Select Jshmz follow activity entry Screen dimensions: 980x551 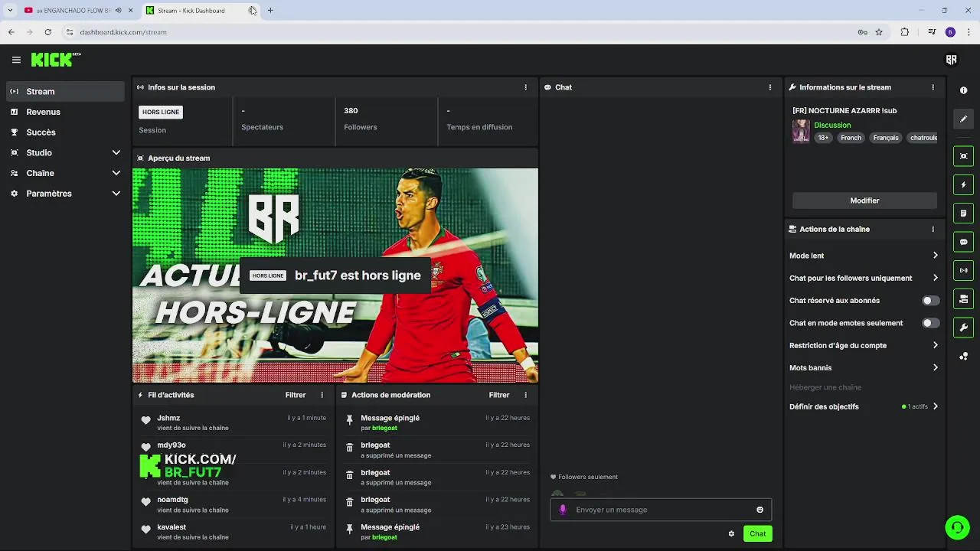[x=233, y=422]
